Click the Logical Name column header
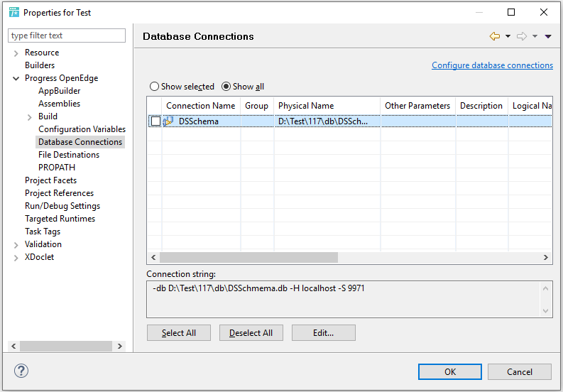 pyautogui.click(x=530, y=106)
